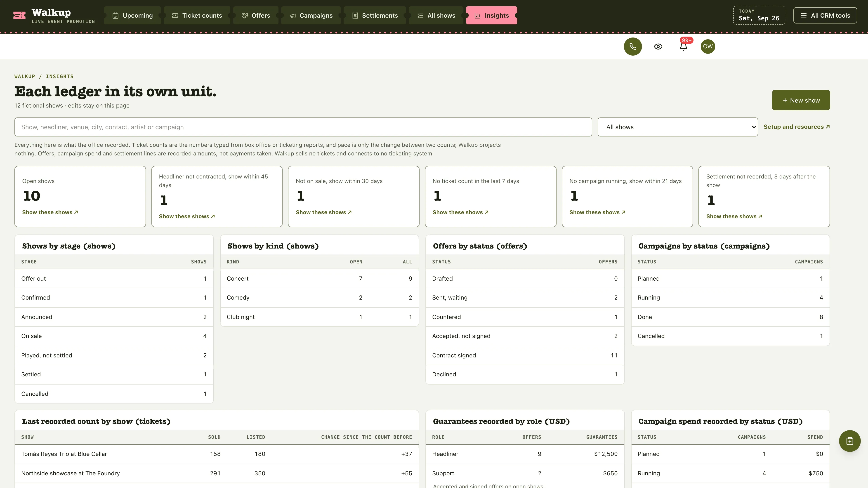Viewport: 868px width, 488px height.
Task: Select the Concert kind row
Action: 319,279
